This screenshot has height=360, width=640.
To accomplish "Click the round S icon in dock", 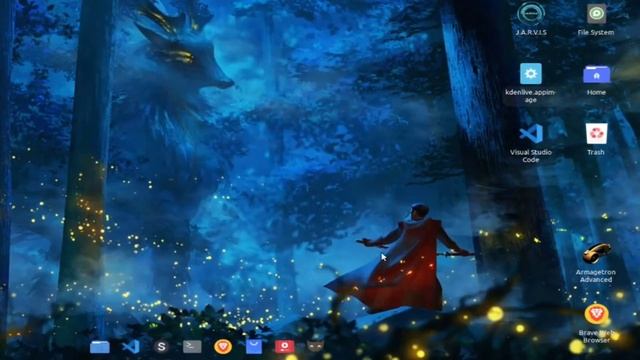I will 161,347.
